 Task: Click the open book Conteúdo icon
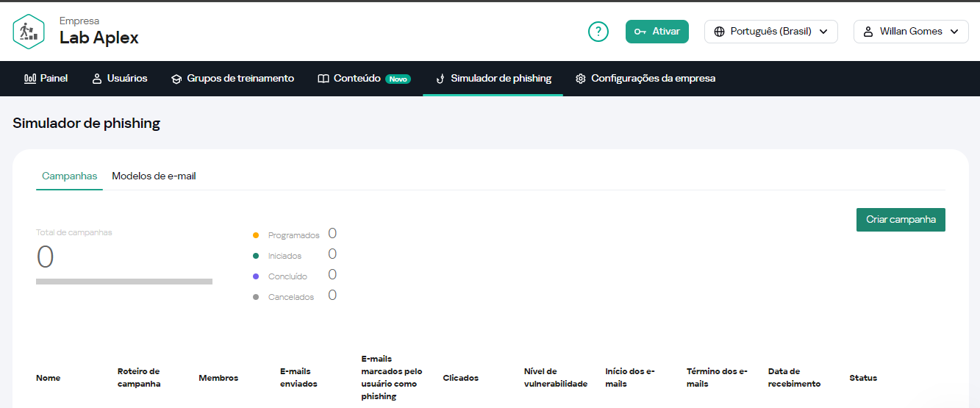(x=323, y=79)
